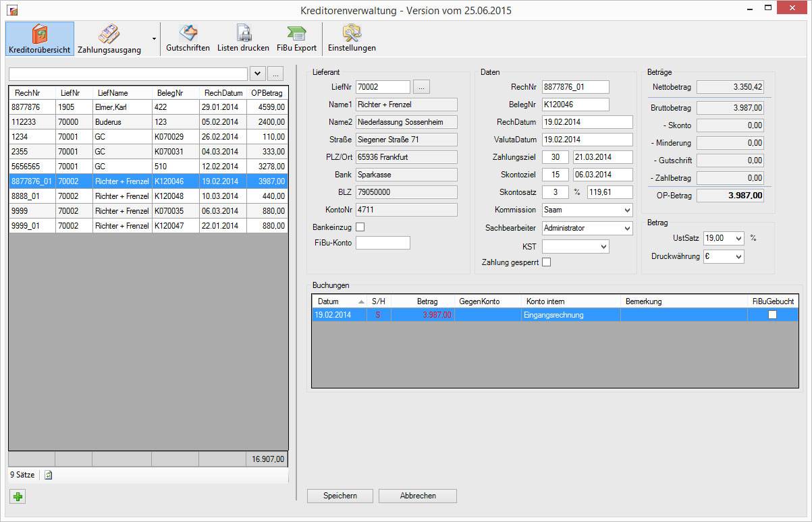This screenshot has width=812, height=522.
Task: Open the Zahlungsausgang dropdown arrow menu
Action: click(154, 39)
